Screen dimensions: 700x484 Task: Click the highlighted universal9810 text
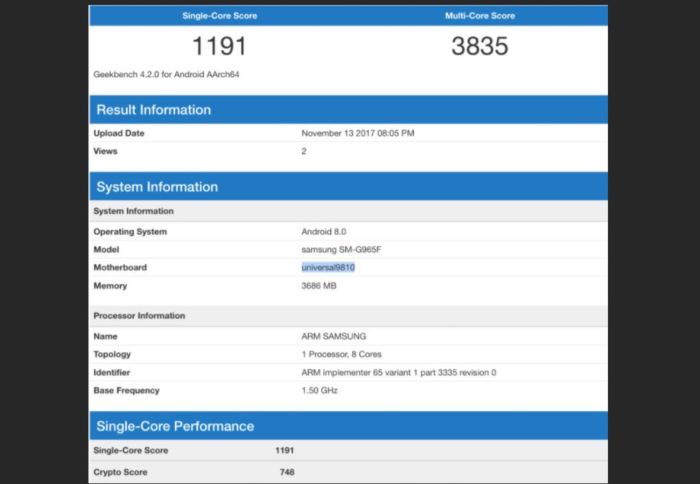pos(328,267)
